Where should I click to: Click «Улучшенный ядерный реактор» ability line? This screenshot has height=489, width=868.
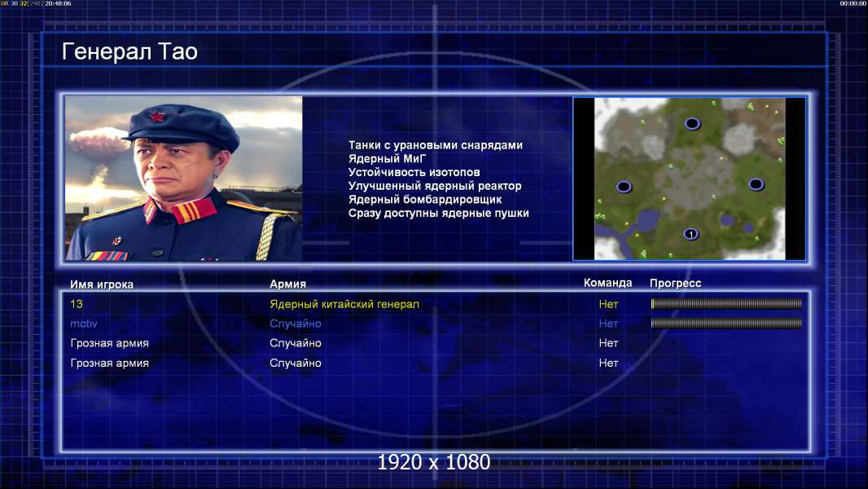(x=435, y=186)
